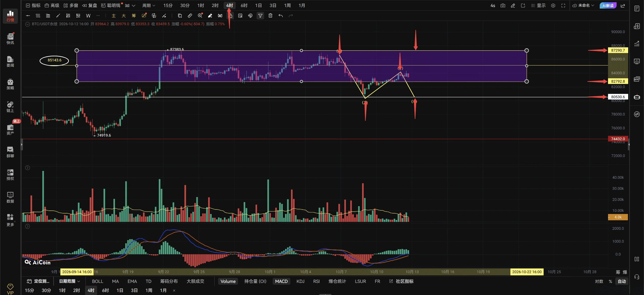Screen dimensions: 644x295
Task: Click the fullscreen icon in top toolbar
Action: [x=563, y=6]
